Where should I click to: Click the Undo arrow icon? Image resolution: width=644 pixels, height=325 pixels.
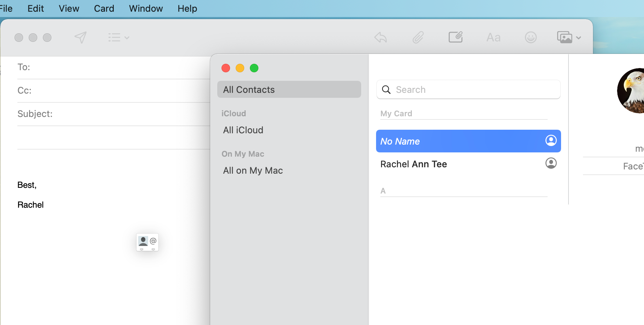click(380, 37)
